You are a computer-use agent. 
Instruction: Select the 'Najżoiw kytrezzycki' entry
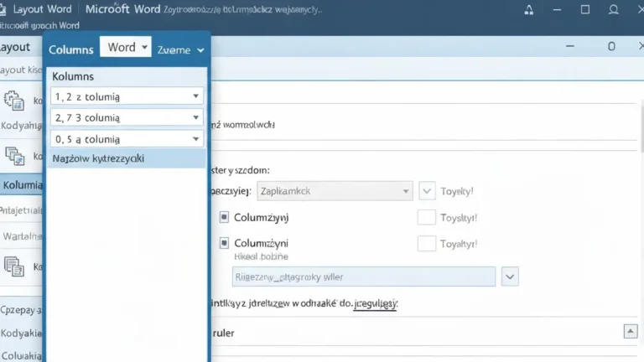coord(127,158)
